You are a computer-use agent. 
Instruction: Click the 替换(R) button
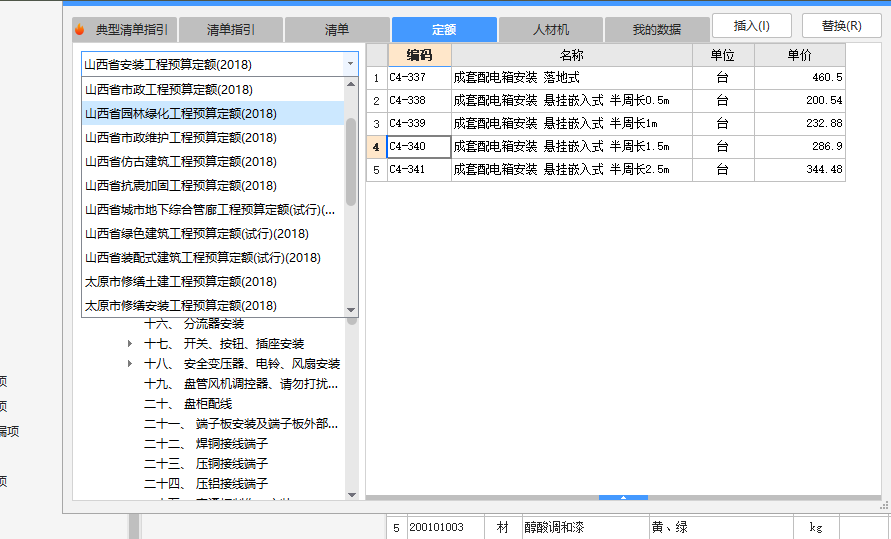click(842, 26)
